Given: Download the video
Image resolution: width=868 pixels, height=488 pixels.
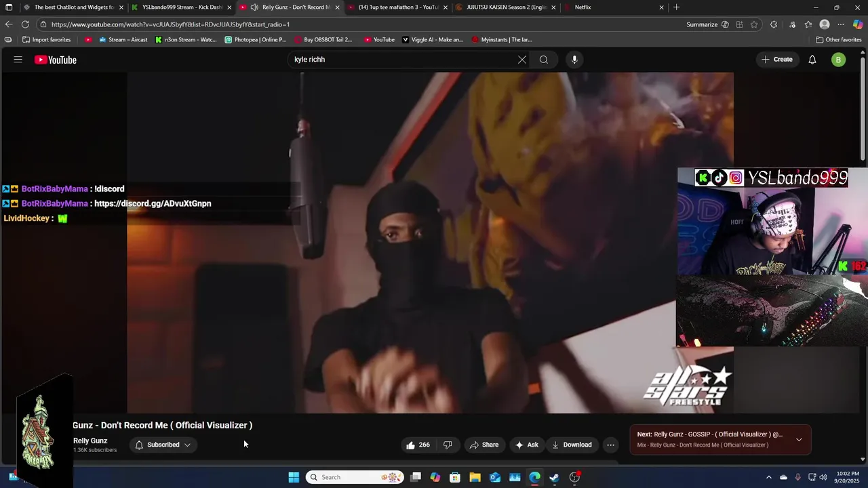Looking at the screenshot, I should 572,445.
